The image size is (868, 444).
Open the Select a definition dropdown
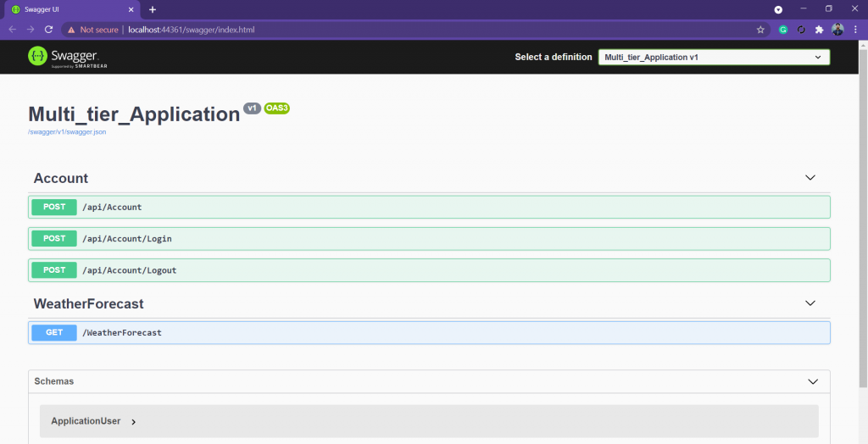click(714, 57)
